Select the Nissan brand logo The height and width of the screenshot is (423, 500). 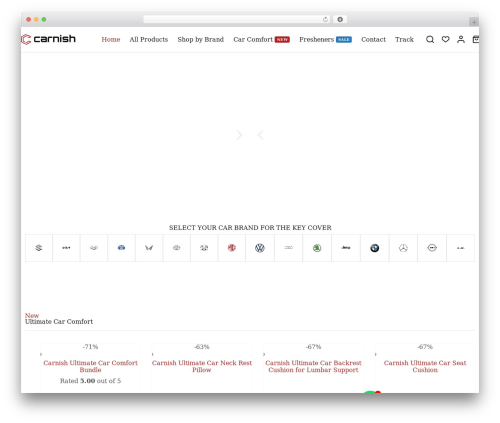point(432,248)
